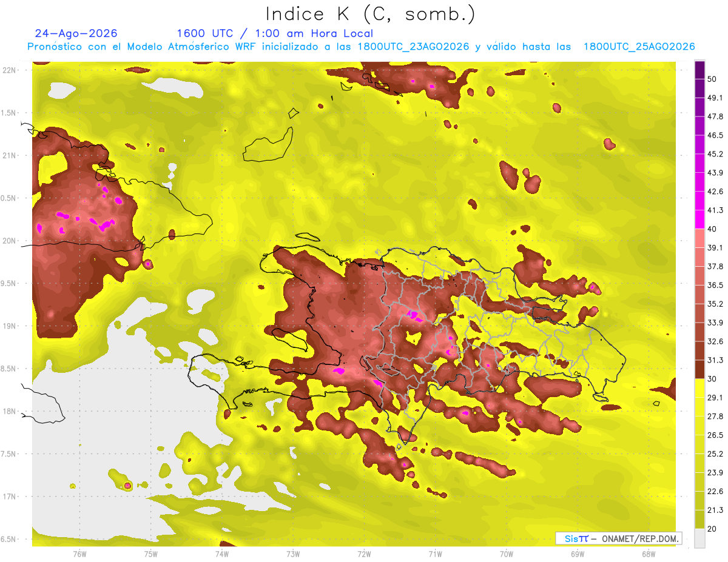Click the '17N' latitude axis label
Screen dimensions: 728x562
(x=9, y=497)
